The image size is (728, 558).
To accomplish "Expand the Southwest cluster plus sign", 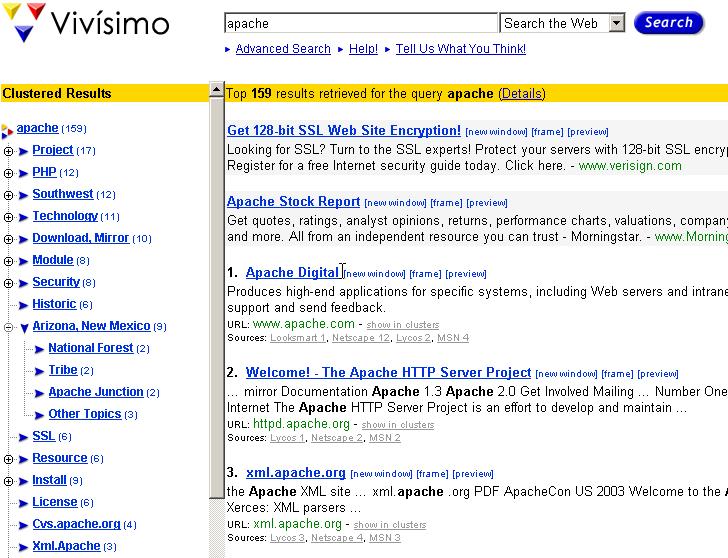I will [8, 195].
